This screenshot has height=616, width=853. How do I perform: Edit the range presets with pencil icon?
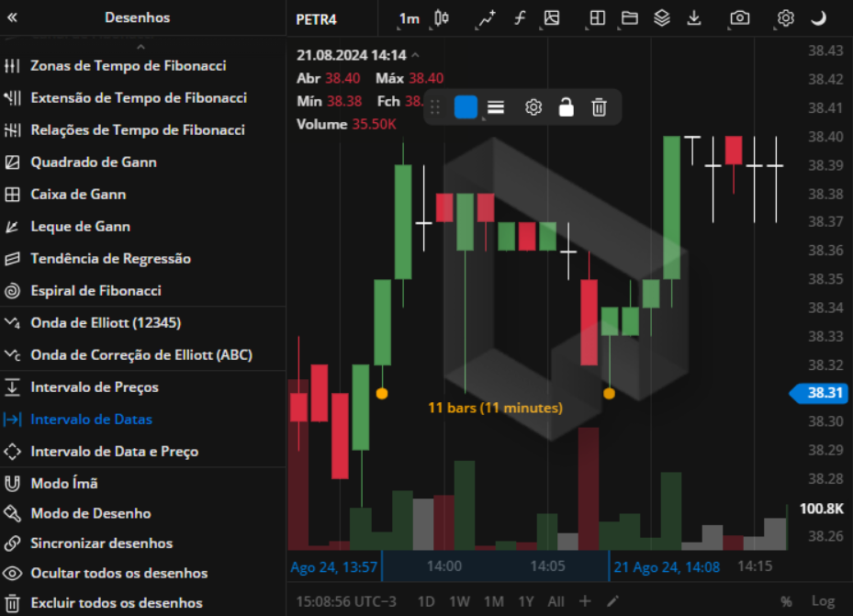(613, 601)
